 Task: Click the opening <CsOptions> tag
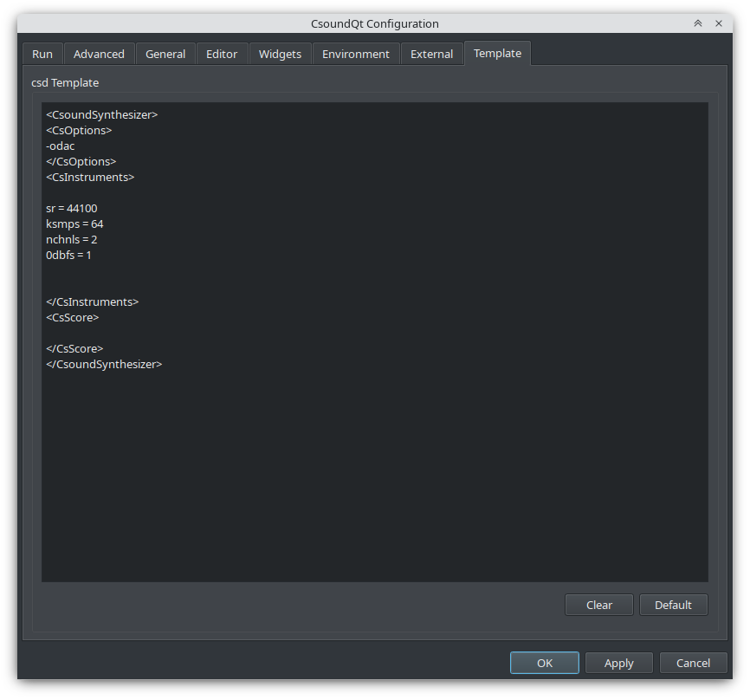tap(79, 131)
